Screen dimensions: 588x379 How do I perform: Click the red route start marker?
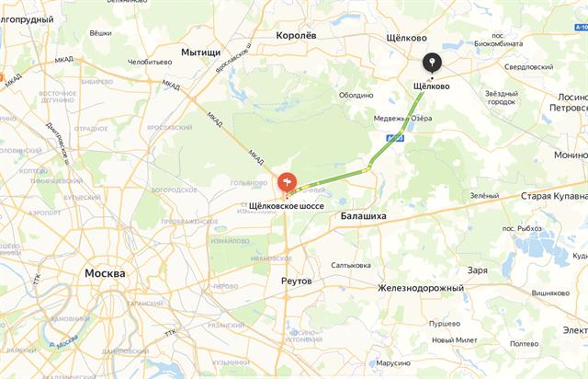point(287,183)
